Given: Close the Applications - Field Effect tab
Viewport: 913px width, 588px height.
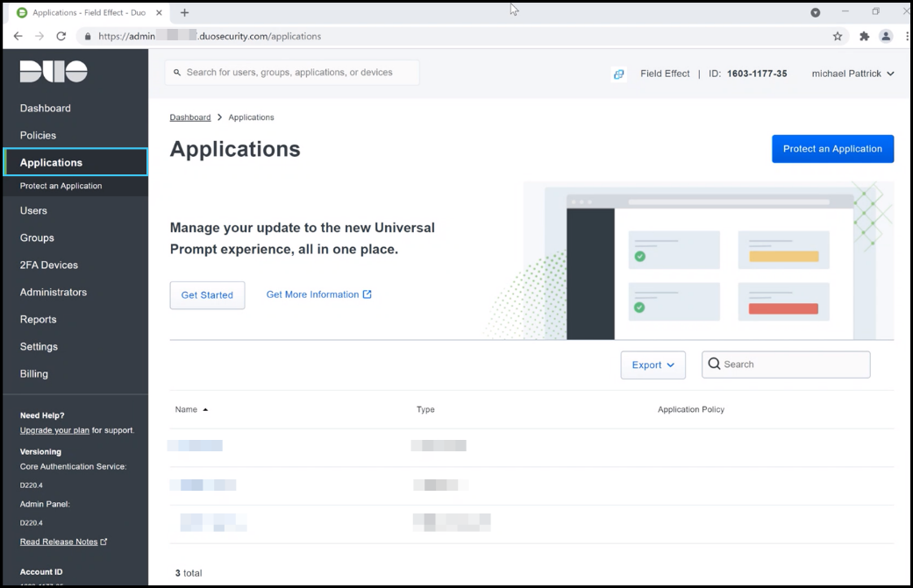Looking at the screenshot, I should click(x=159, y=12).
